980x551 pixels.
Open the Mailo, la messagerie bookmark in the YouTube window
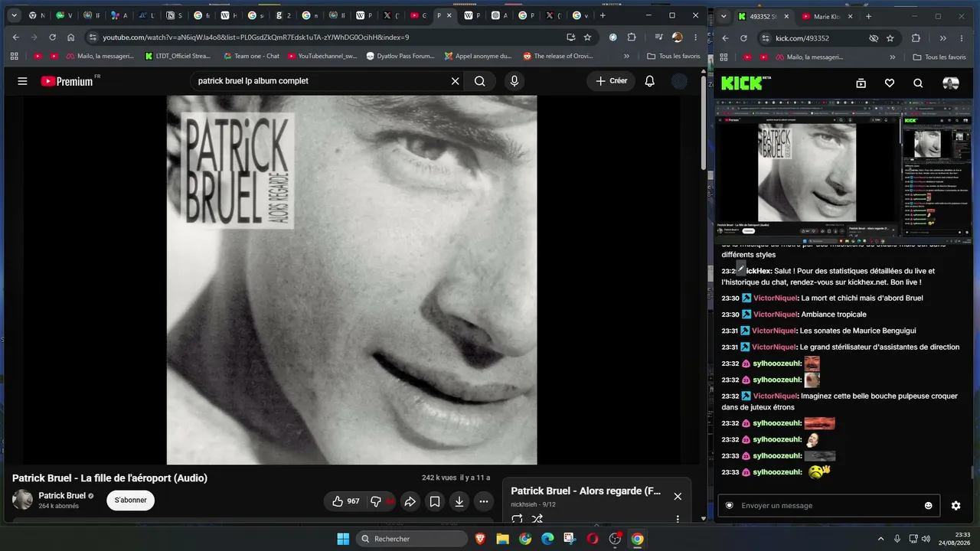point(99,56)
